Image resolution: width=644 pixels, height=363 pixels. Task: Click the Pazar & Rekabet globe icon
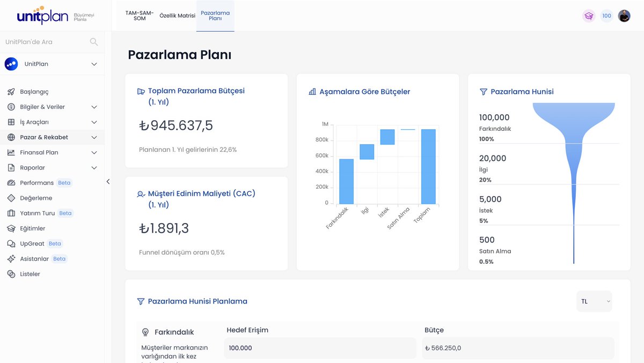(11, 137)
